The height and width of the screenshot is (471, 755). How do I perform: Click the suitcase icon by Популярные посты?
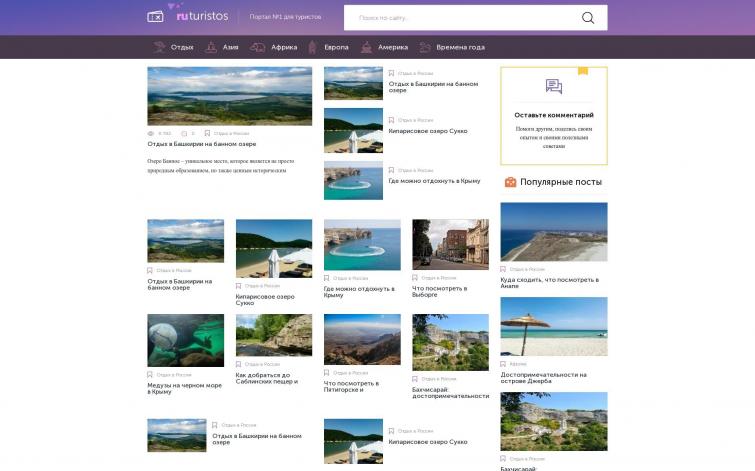pyautogui.click(x=510, y=182)
